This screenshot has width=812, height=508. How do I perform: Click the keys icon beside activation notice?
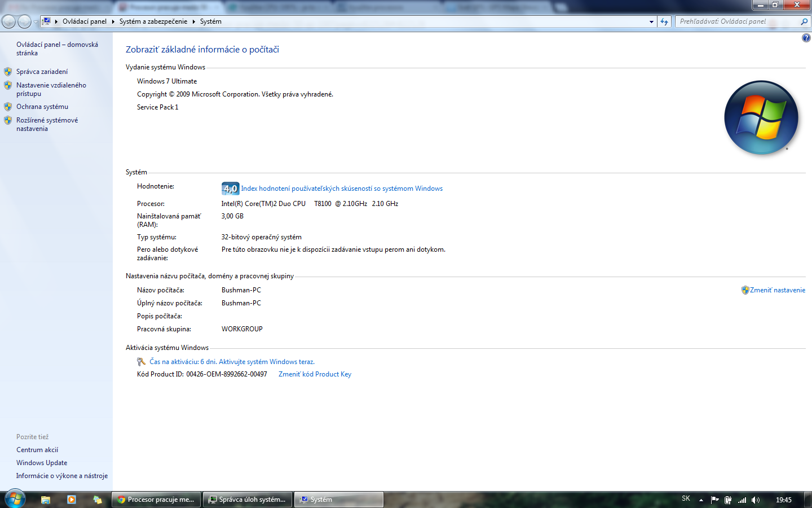(142, 362)
